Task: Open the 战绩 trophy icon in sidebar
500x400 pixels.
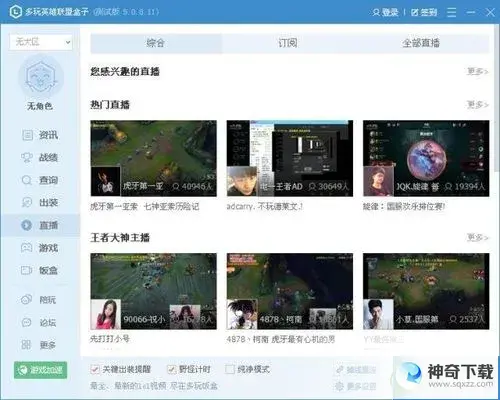Action: pos(27,157)
